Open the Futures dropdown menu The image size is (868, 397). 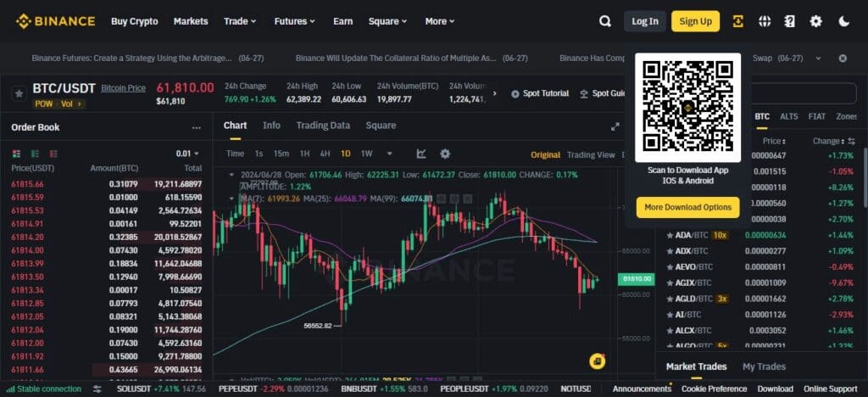[x=294, y=21]
